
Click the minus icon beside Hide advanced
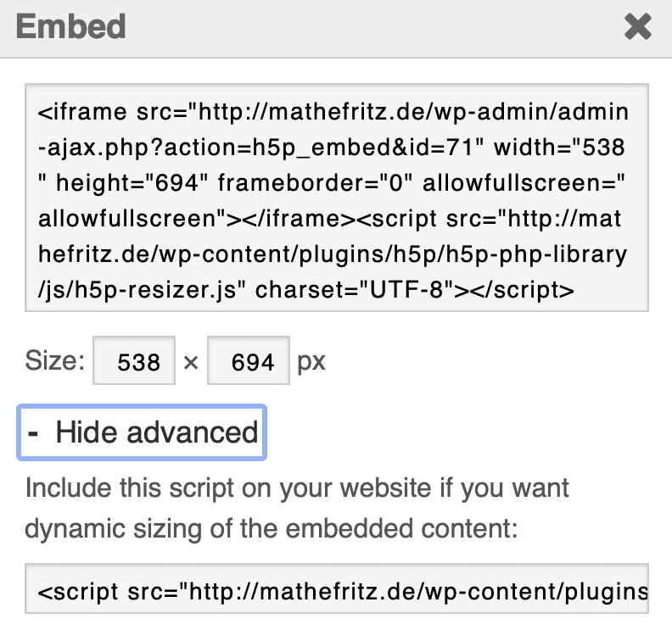(x=33, y=432)
